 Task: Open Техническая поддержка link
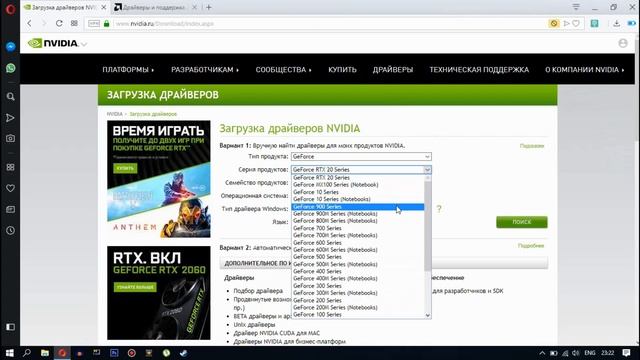point(479,70)
